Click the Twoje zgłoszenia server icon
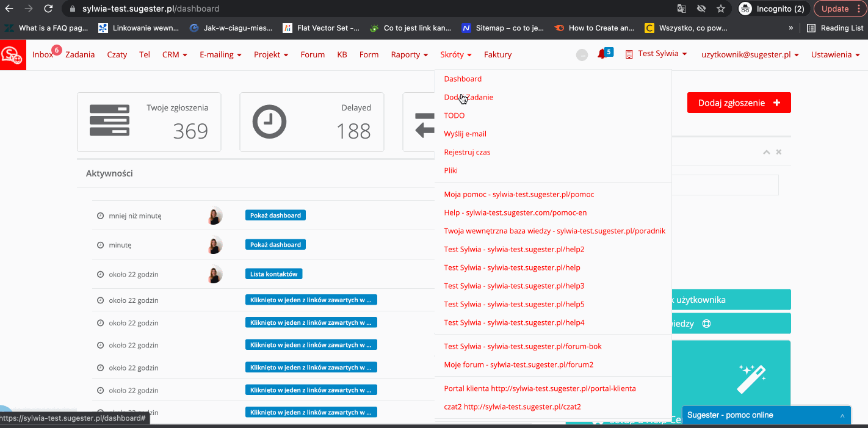The image size is (868, 428). (x=109, y=120)
